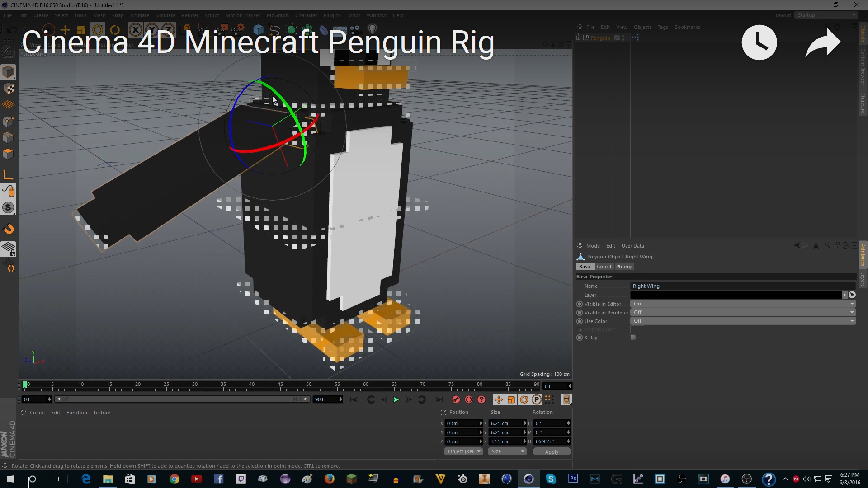Click the Autokeying red icon

469,399
